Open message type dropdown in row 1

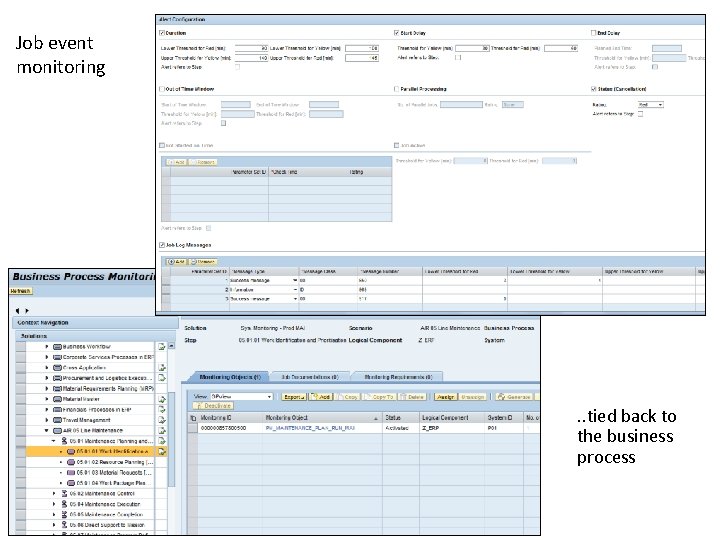[295, 280]
